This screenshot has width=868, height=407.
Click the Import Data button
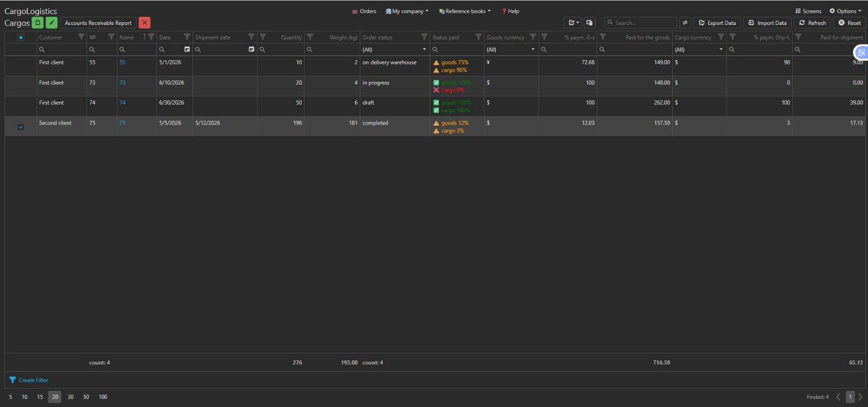(767, 23)
